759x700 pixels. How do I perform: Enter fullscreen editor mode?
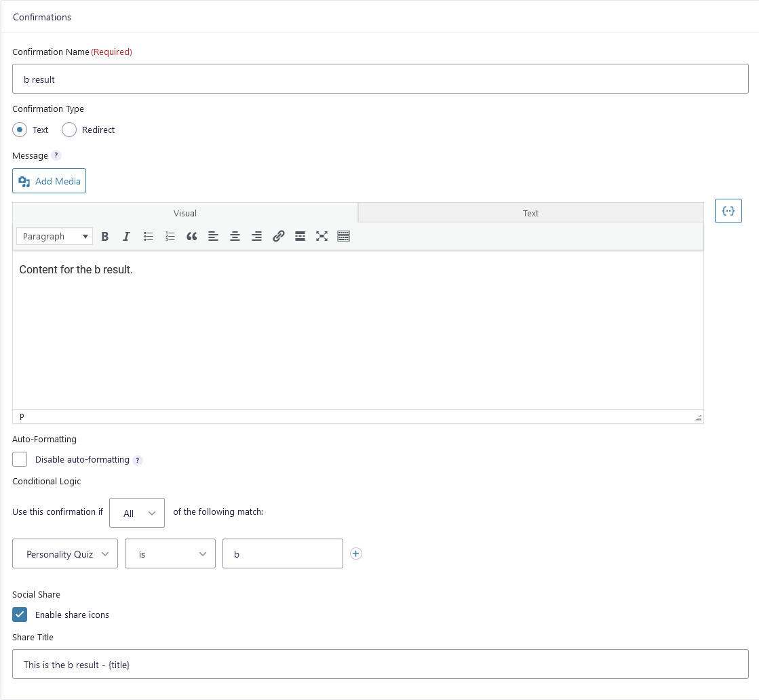[322, 236]
